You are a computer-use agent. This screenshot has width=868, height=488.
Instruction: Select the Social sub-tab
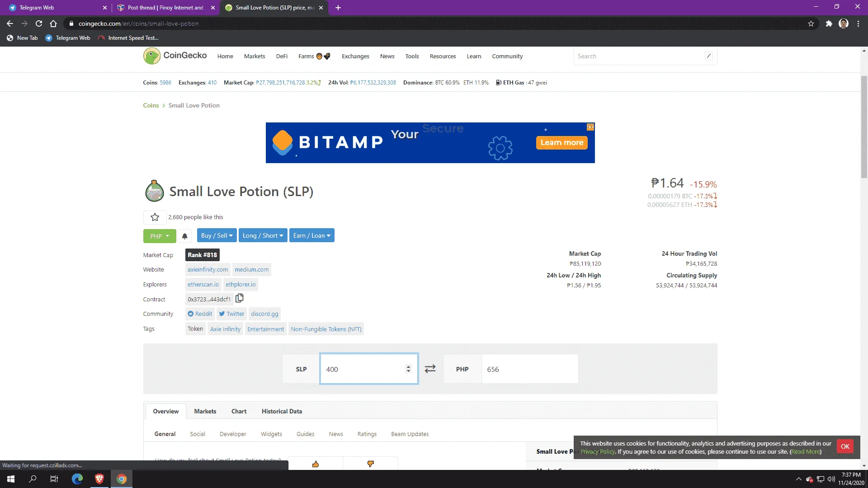(x=198, y=434)
